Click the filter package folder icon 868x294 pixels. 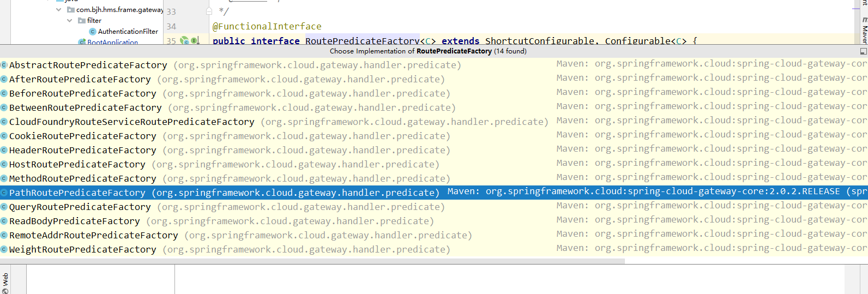tap(82, 21)
